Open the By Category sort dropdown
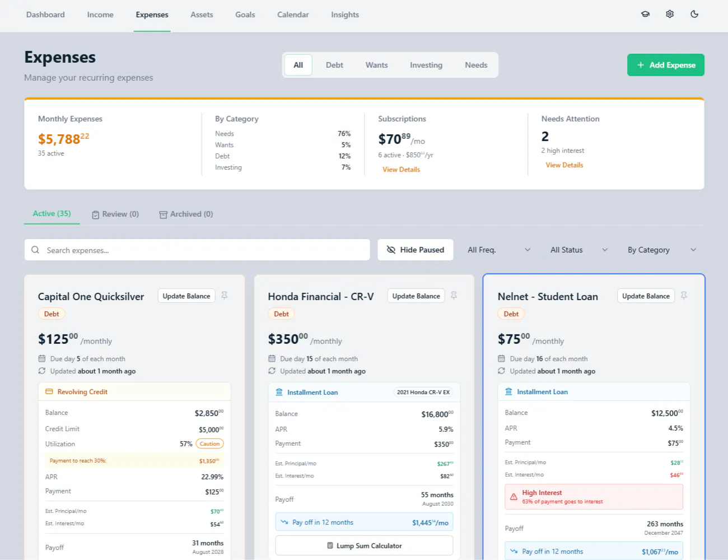 point(662,250)
